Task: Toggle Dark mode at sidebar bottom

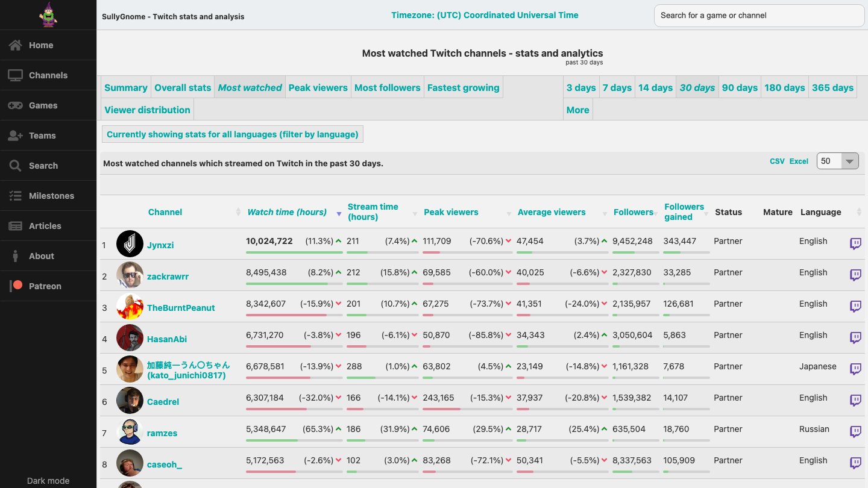Action: [x=48, y=481]
